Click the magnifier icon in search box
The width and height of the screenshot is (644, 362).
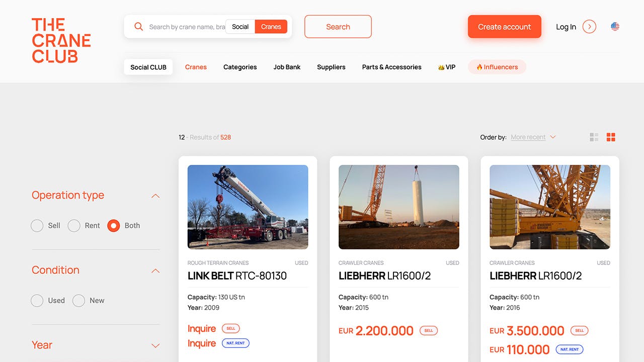[139, 27]
